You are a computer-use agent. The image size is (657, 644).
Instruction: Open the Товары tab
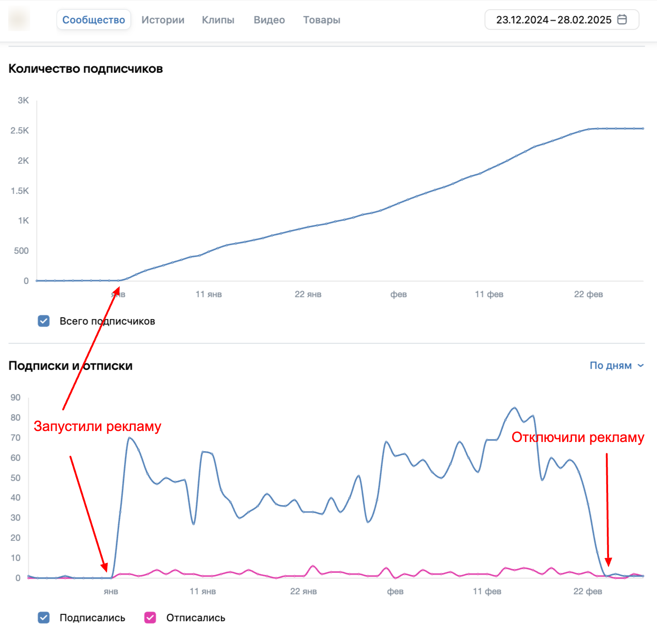coord(322,20)
